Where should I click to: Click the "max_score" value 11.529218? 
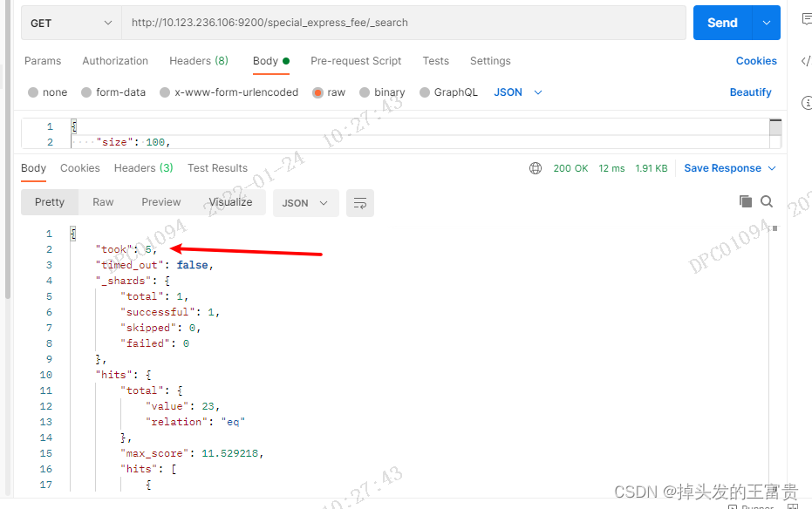coord(229,453)
